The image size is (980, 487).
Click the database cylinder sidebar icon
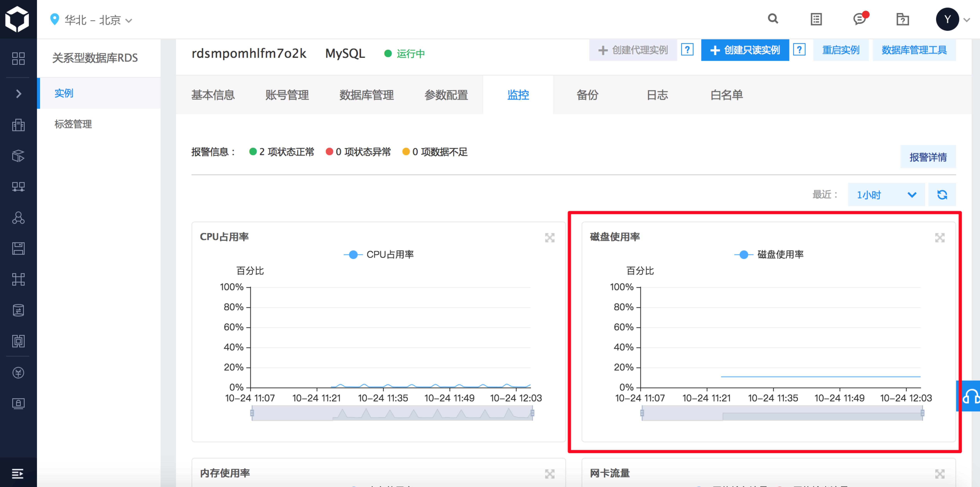click(18, 310)
